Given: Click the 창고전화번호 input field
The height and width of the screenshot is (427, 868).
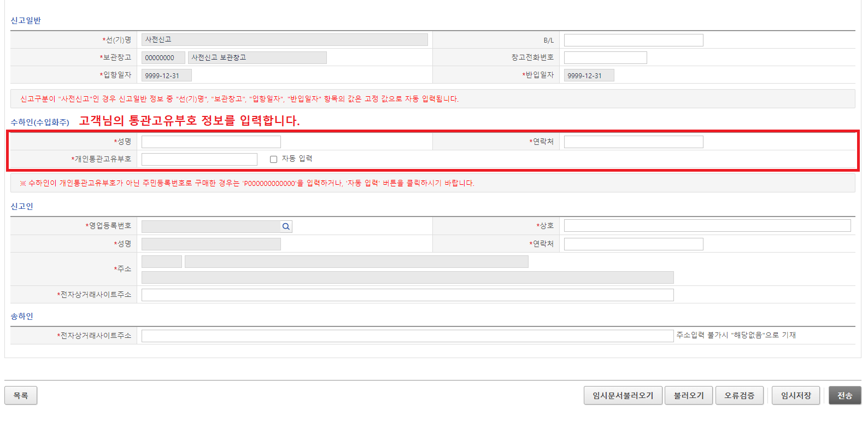Looking at the screenshot, I should [x=606, y=57].
